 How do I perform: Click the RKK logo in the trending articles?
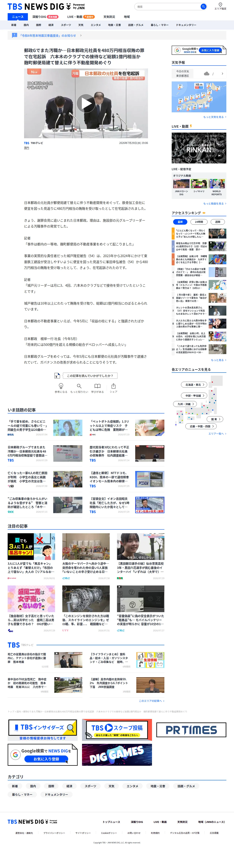11,512
